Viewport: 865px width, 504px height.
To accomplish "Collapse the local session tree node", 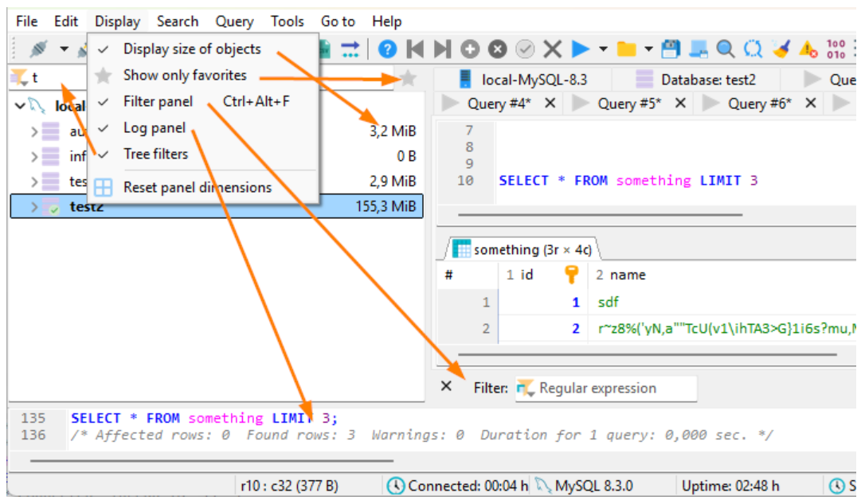I will click(19, 106).
